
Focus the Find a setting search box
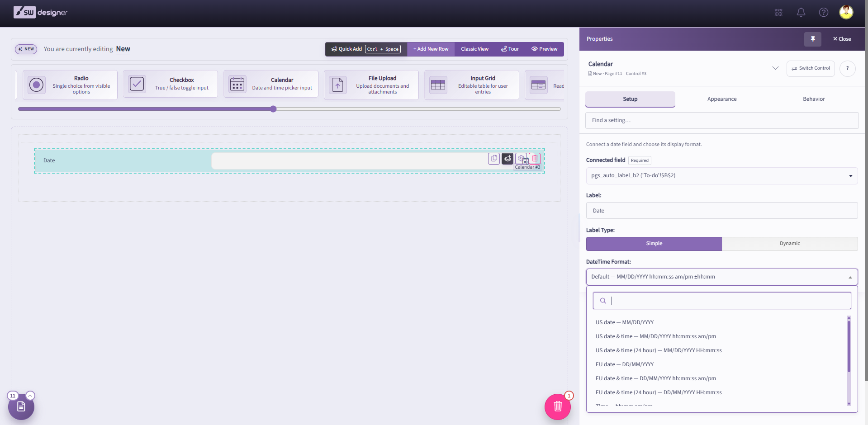point(722,120)
